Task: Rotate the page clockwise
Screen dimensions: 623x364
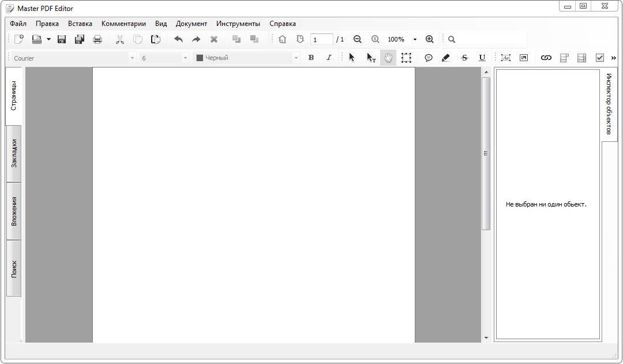Action: point(300,39)
